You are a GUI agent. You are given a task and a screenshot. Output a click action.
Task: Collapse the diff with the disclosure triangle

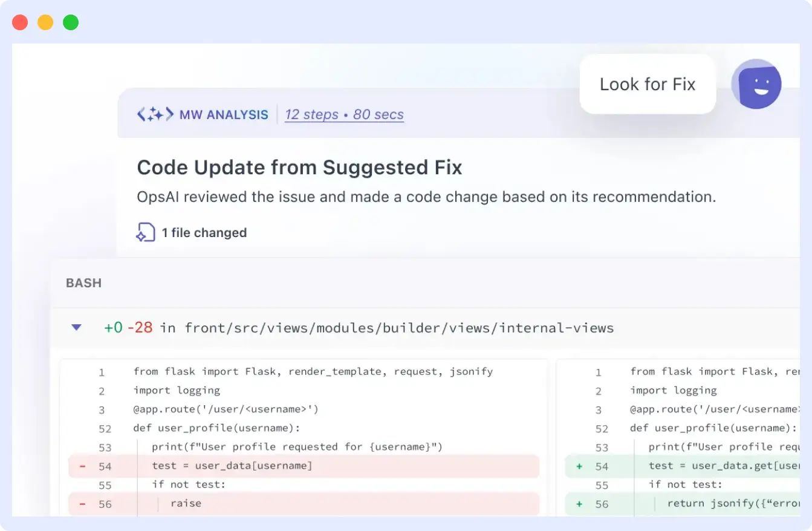pyautogui.click(x=76, y=327)
